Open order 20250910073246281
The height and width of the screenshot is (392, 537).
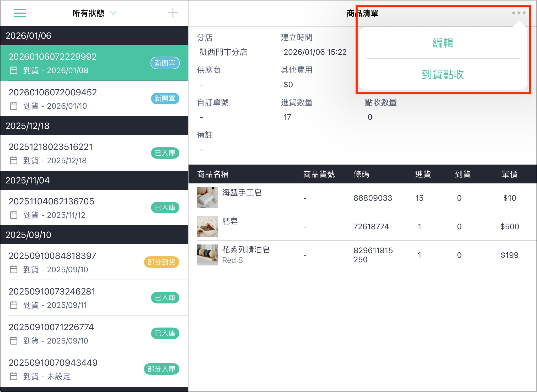coord(94,298)
